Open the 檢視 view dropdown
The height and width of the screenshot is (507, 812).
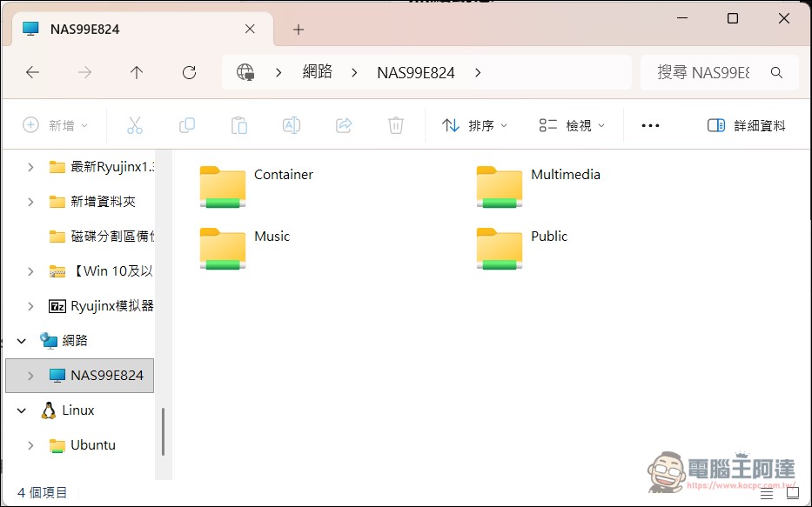pos(572,125)
